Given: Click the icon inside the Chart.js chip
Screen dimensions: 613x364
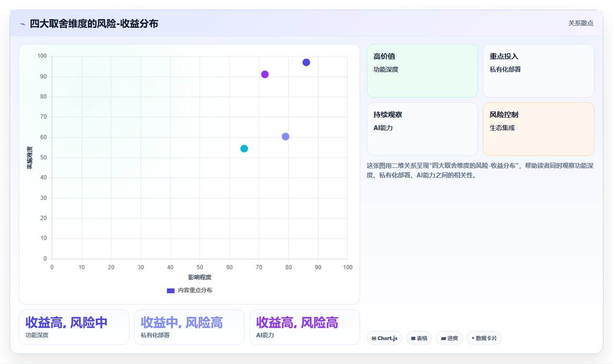Looking at the screenshot, I should pyautogui.click(x=374, y=339).
